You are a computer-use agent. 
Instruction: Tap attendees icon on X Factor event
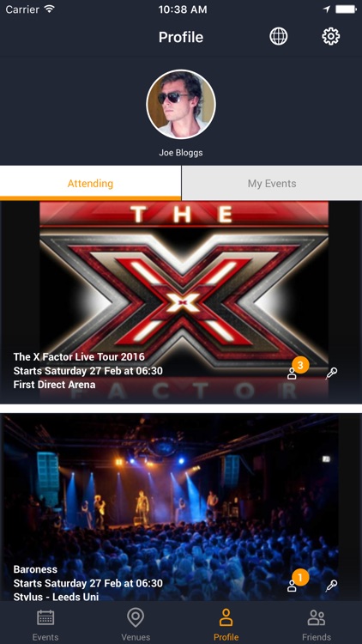(292, 374)
